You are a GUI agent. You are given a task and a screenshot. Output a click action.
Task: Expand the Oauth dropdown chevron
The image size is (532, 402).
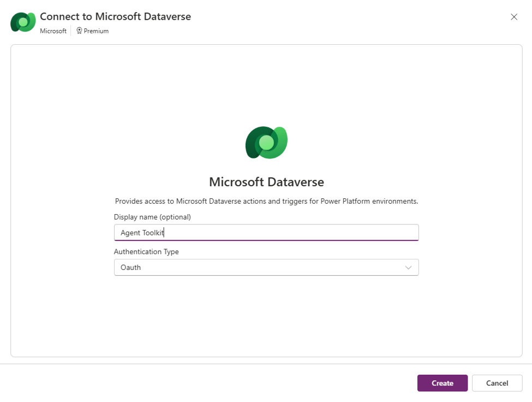click(x=408, y=268)
